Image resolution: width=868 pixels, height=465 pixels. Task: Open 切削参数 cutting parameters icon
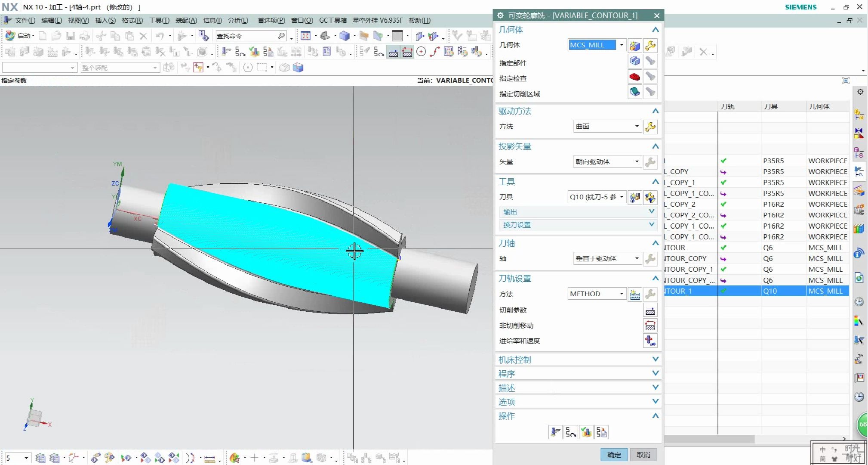pos(650,310)
